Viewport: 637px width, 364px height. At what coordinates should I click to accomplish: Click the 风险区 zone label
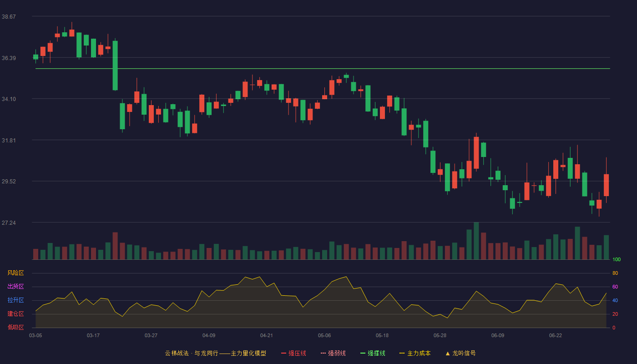pos(15,273)
